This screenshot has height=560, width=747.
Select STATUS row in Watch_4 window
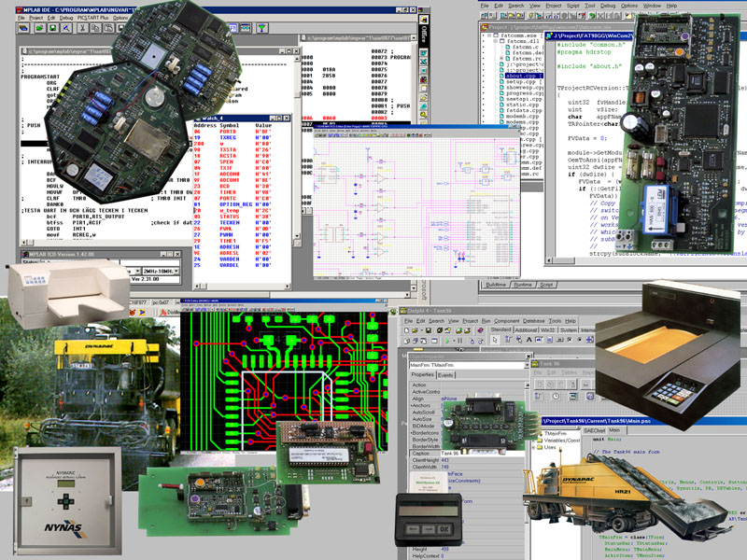(x=233, y=217)
